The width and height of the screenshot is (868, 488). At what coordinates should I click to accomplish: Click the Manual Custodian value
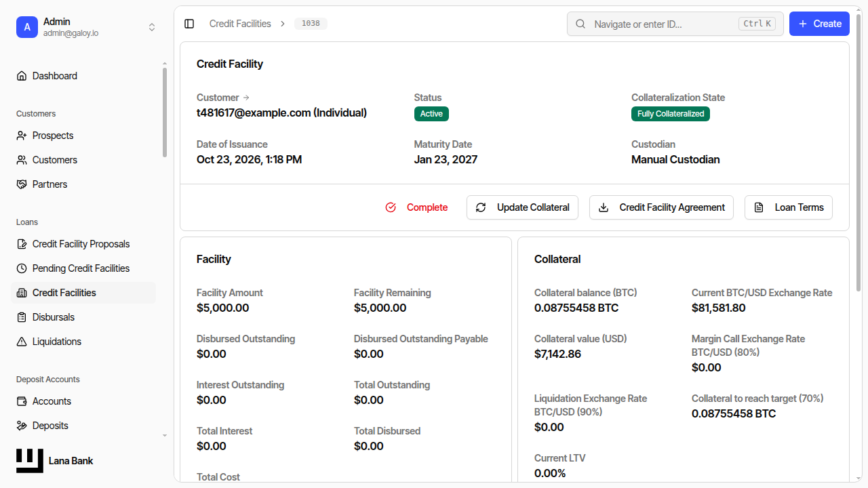[675, 160]
